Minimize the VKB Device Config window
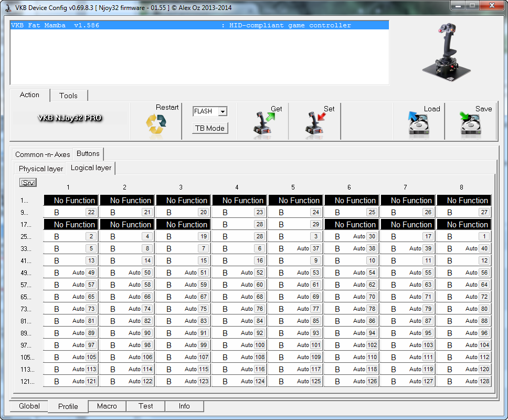Viewport: 508px width, 420px height. pos(458,5)
